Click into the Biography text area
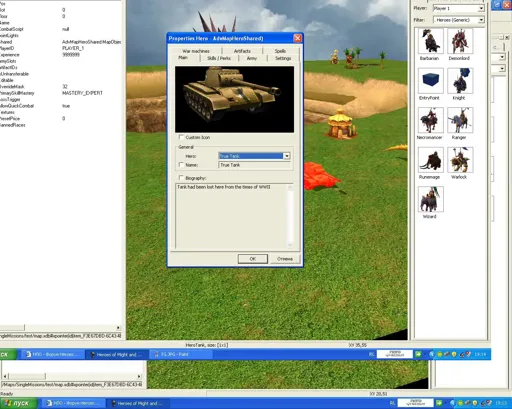Viewport: 512px width, 409px height. 231,216
